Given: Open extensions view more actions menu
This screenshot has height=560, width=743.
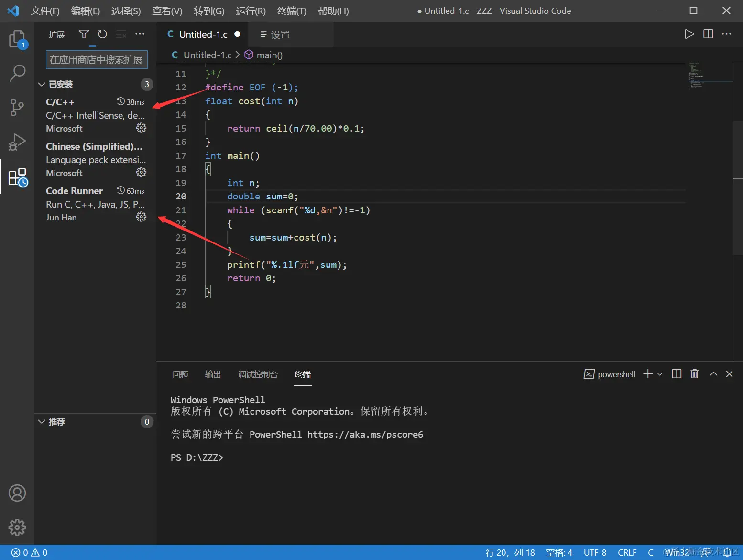Looking at the screenshot, I should click(x=140, y=34).
